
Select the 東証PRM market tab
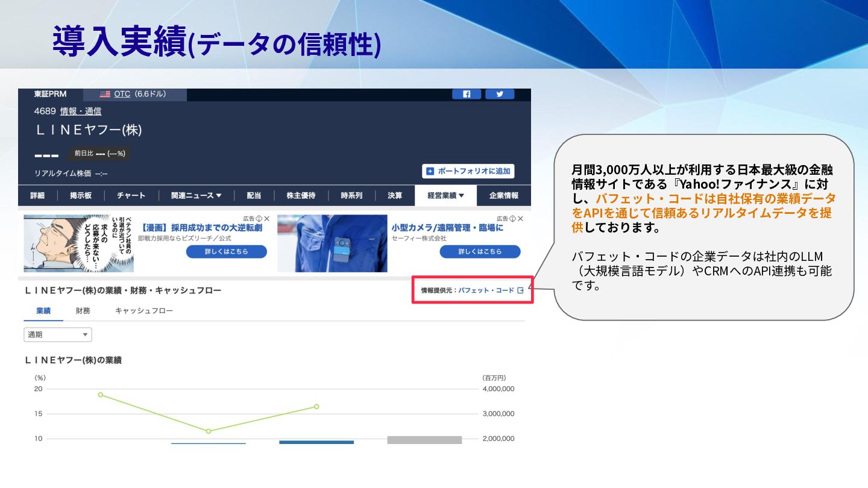pos(50,94)
